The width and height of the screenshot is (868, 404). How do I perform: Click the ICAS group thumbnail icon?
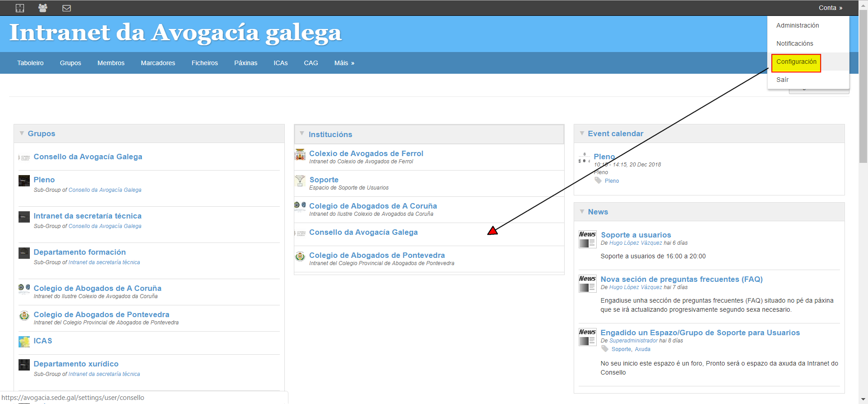pyautogui.click(x=24, y=342)
